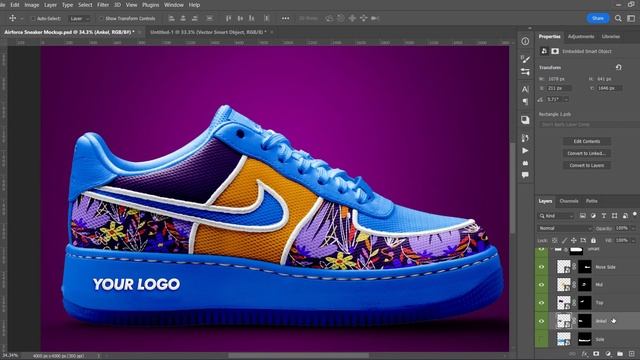Click the Y position input field
The width and height of the screenshot is (640, 360).
pyautogui.click(x=609, y=88)
